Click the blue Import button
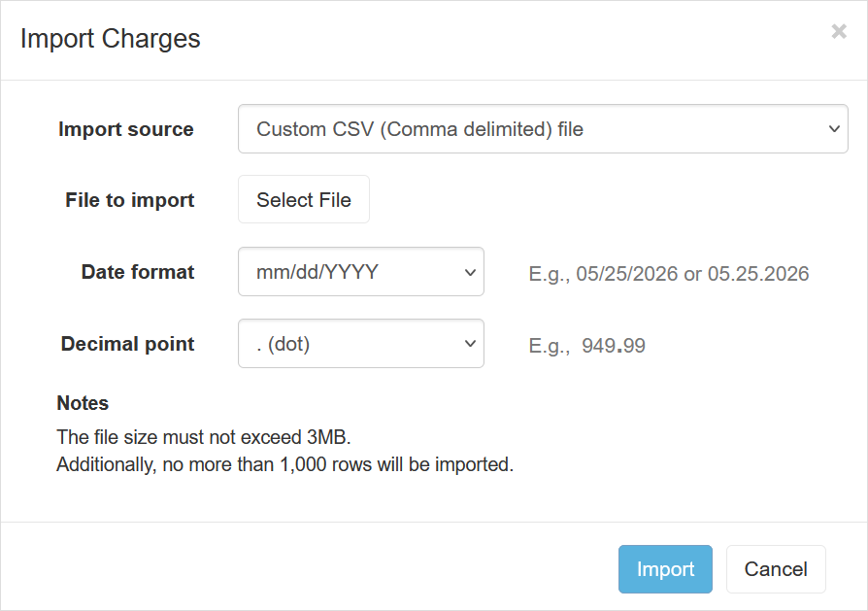 tap(665, 569)
